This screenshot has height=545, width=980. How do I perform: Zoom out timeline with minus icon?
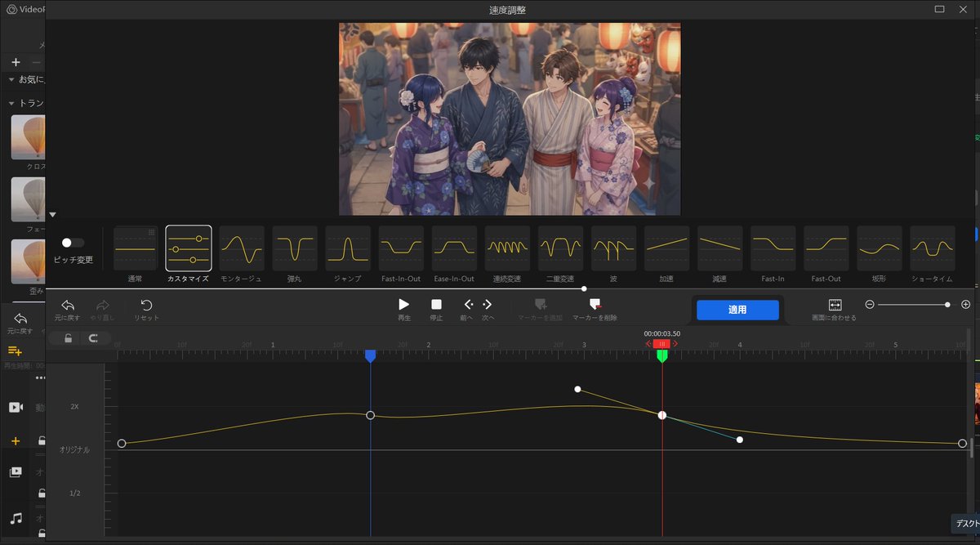click(870, 305)
